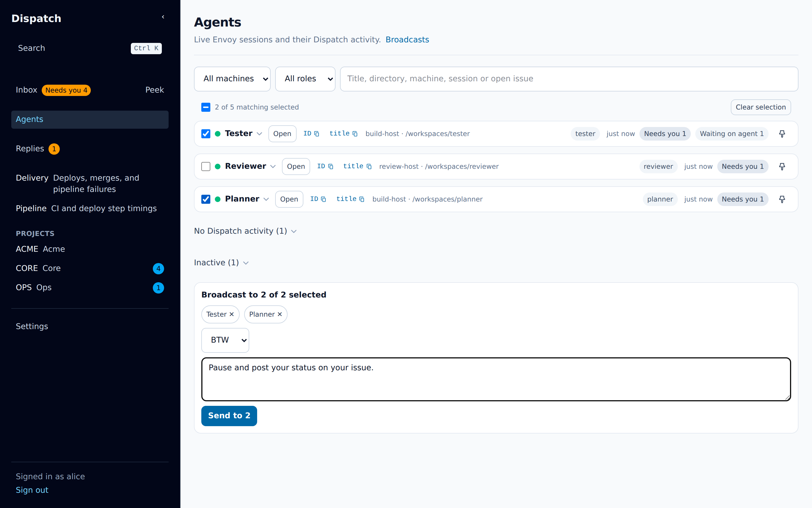Open Delivery in the sidebar
This screenshot has height=508, width=812.
point(90,183)
